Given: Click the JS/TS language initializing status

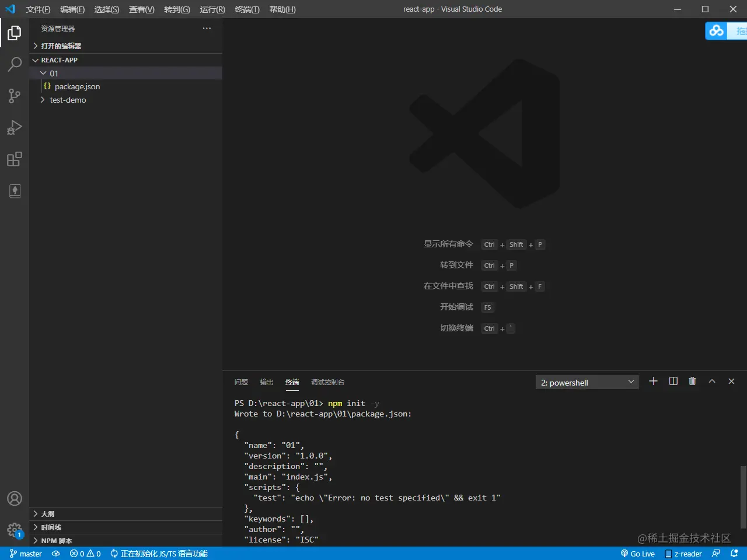Looking at the screenshot, I should (x=159, y=554).
